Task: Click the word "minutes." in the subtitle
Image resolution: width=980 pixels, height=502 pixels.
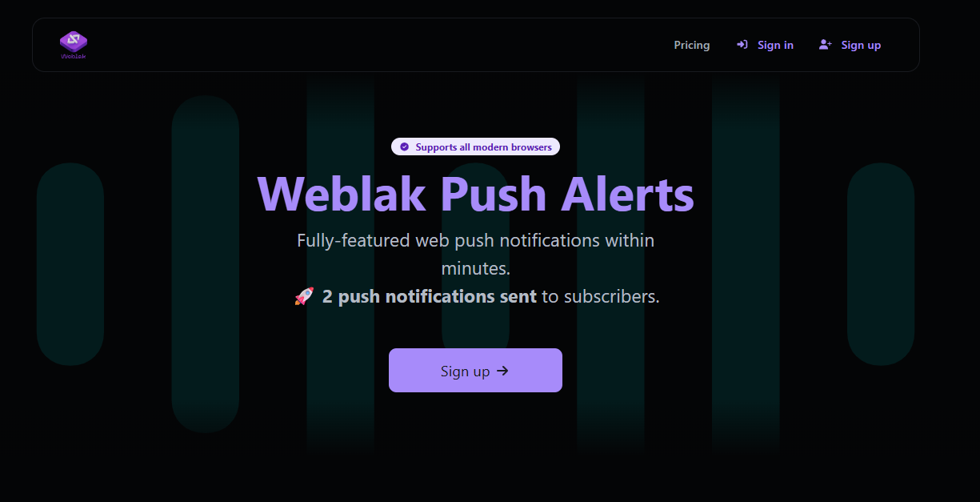Action: coord(476,268)
